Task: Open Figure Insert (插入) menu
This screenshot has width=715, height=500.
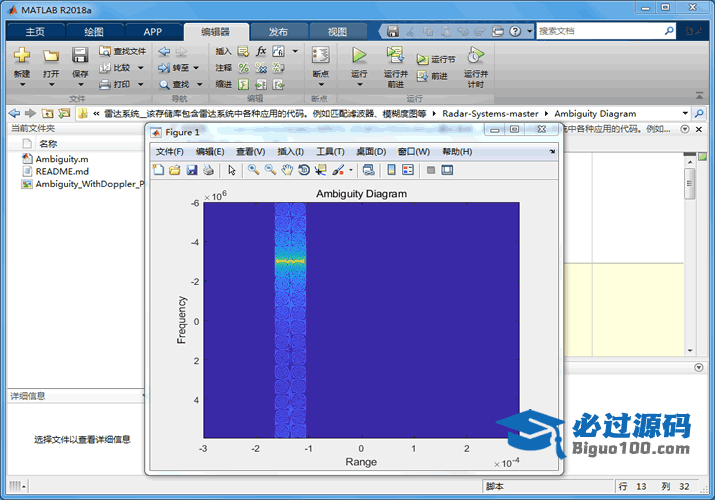Action: (290, 152)
